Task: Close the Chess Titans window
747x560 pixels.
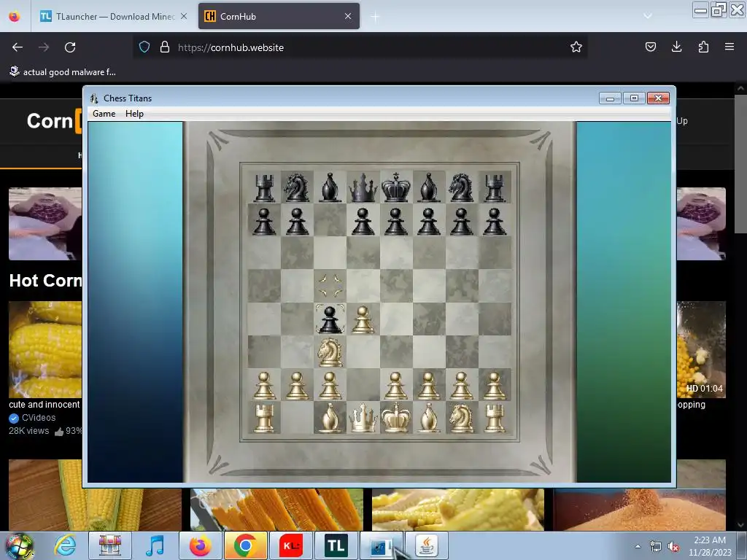Action: 658,98
